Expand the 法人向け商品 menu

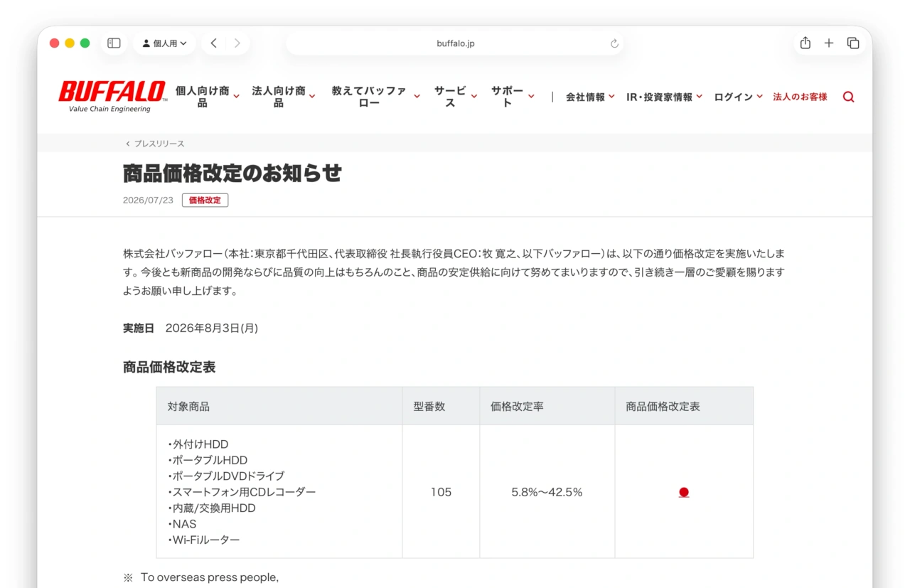coord(283,97)
